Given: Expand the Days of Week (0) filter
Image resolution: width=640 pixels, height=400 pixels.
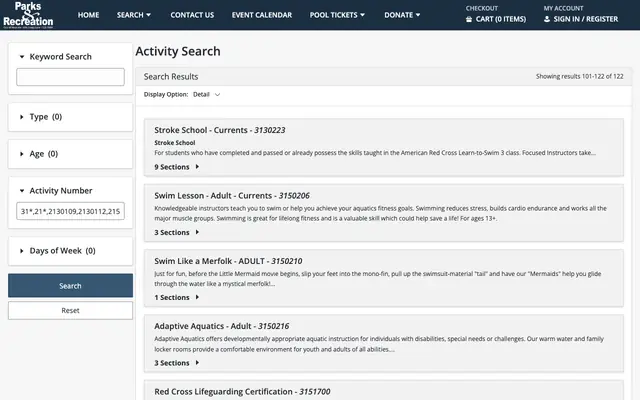Looking at the screenshot, I should tap(58, 251).
